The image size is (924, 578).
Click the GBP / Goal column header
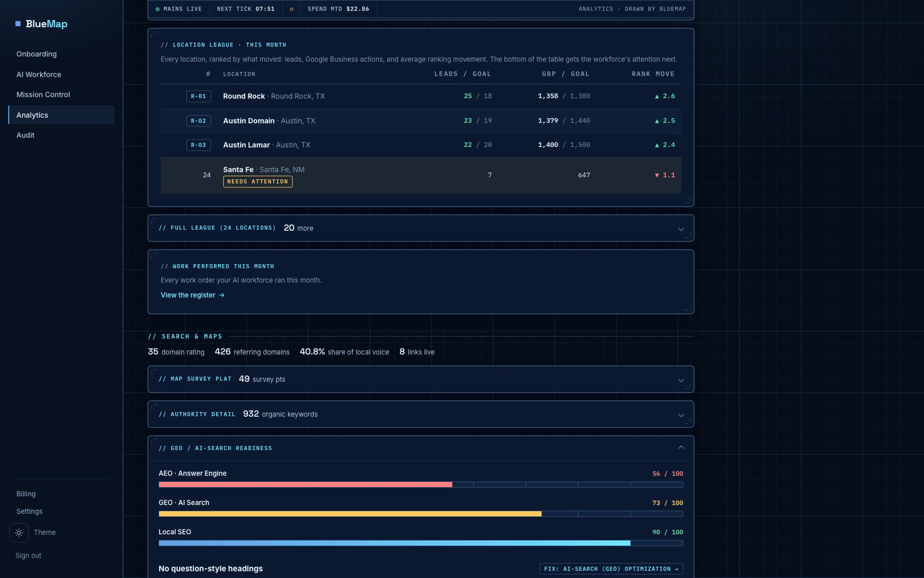click(566, 74)
